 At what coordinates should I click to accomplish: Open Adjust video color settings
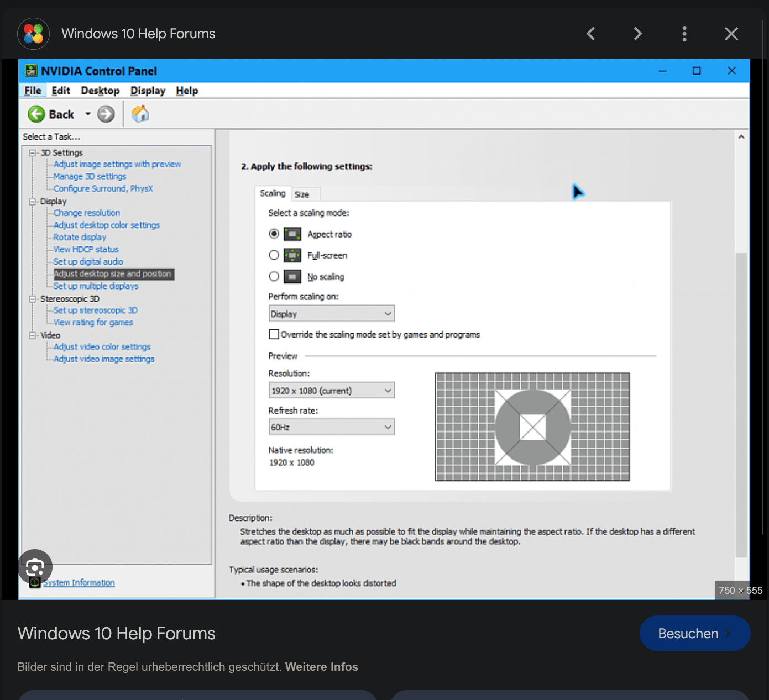pyautogui.click(x=102, y=347)
